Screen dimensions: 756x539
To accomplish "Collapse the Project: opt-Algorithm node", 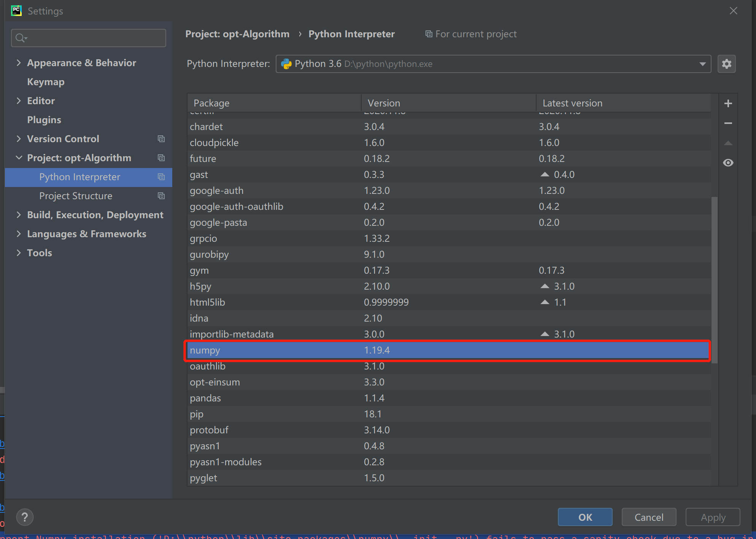I will point(19,158).
